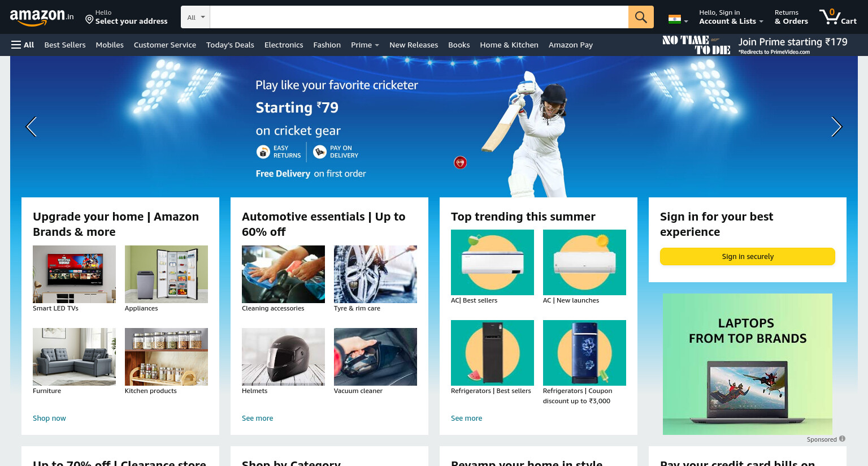Click Shop now under Upgrade your home

49,418
